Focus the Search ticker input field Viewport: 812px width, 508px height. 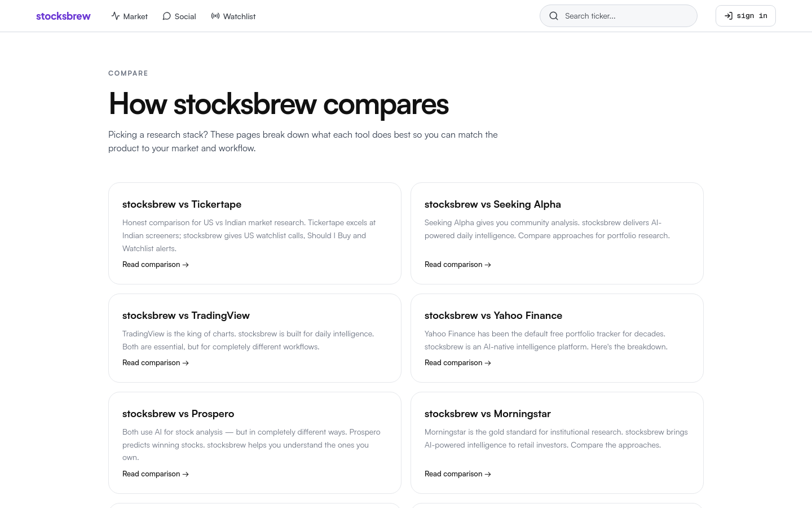pos(619,16)
